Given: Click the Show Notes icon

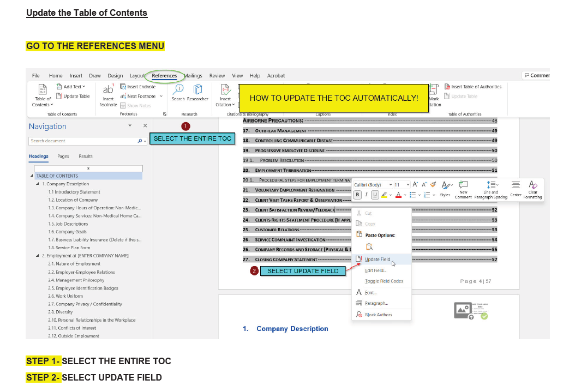Looking at the screenshot, I should point(123,106).
